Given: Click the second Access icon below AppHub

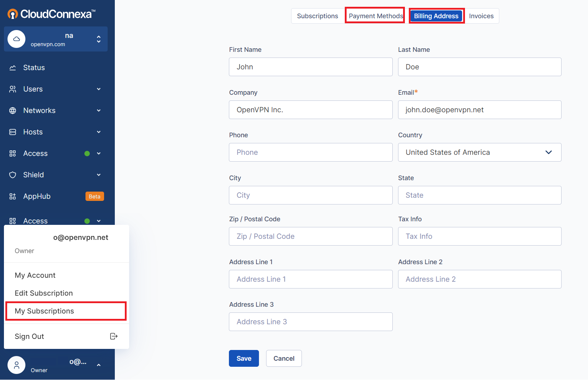Looking at the screenshot, I should pyautogui.click(x=13, y=221).
